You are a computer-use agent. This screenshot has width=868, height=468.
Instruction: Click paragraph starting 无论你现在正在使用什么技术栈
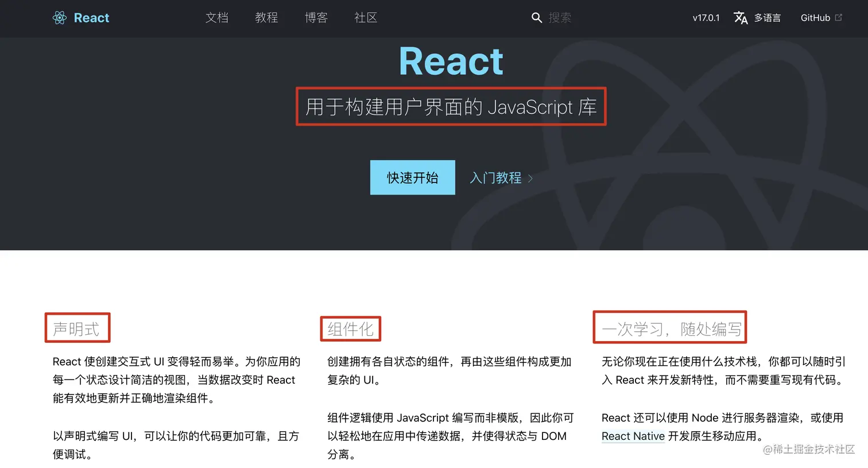coord(724,370)
